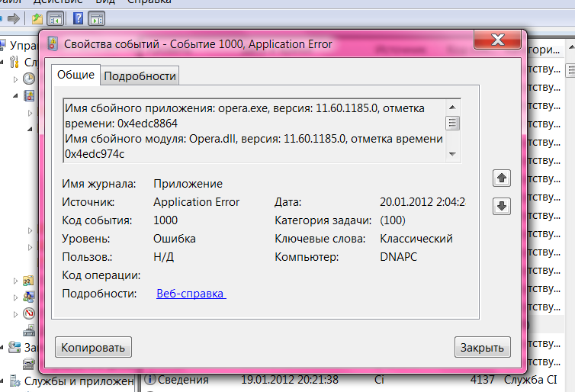Click the storage icon beside "За" tree node
The height and width of the screenshot is (392, 575).
pyautogui.click(x=14, y=347)
